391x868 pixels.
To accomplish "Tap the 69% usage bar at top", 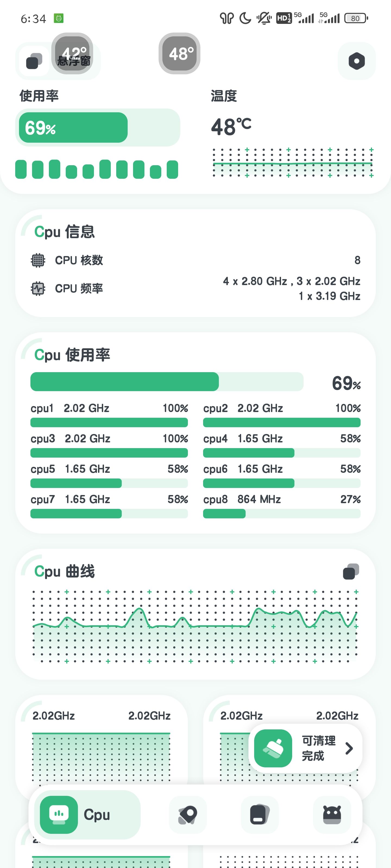I will [98, 127].
